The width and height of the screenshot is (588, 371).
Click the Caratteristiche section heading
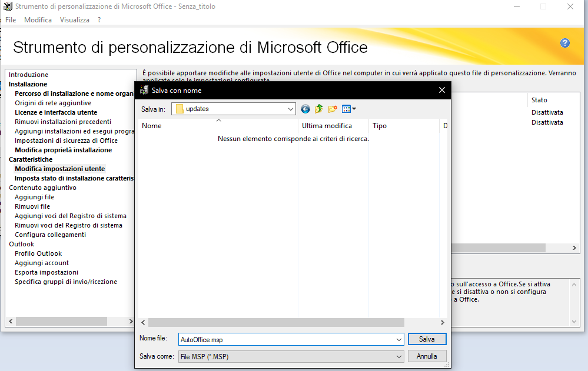pyautogui.click(x=31, y=159)
